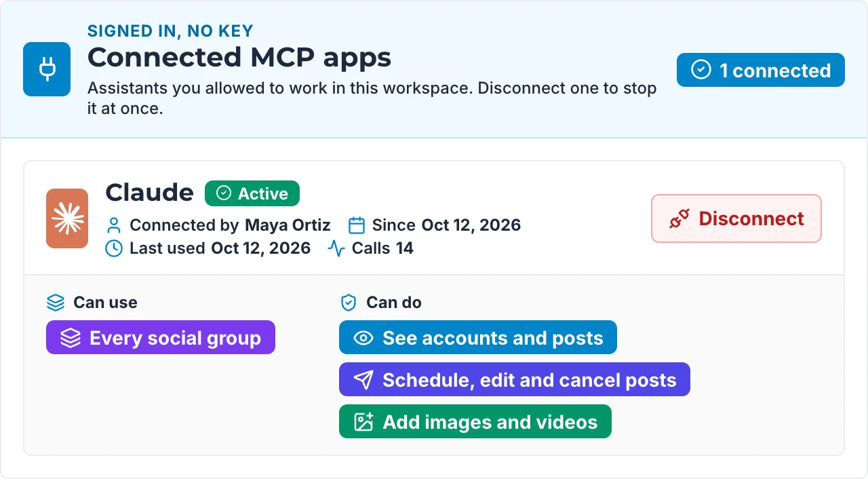868x479 pixels.
Task: Click the Can do label
Action: 394,303
